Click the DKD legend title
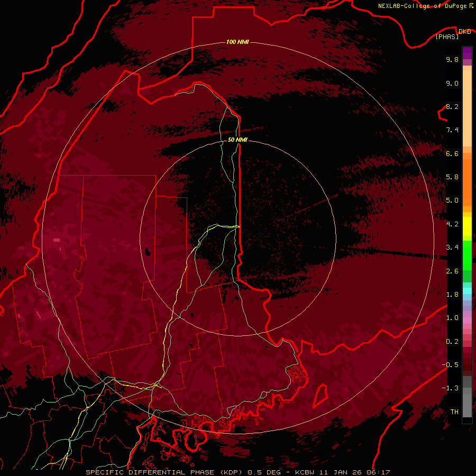 point(465,31)
